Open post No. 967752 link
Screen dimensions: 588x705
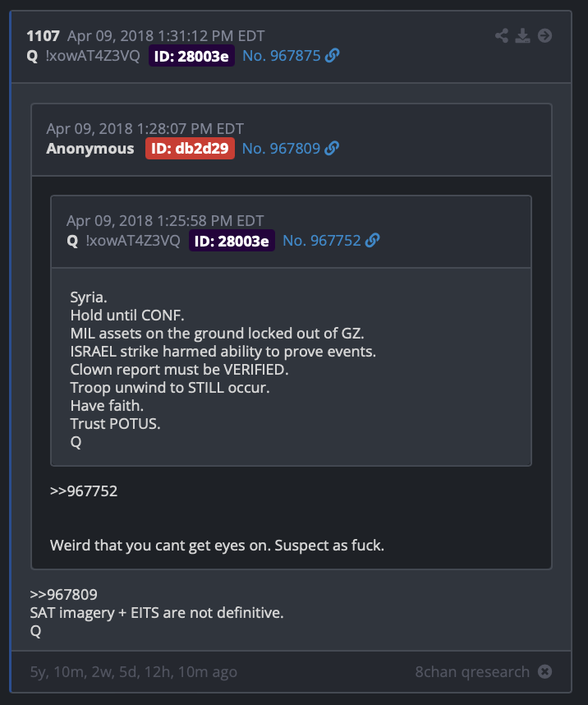[x=321, y=241]
